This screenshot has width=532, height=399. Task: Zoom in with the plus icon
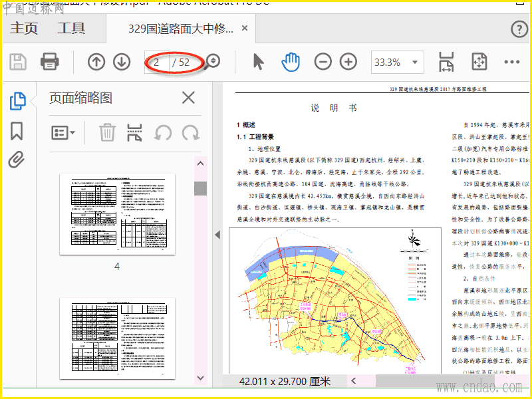pyautogui.click(x=348, y=63)
